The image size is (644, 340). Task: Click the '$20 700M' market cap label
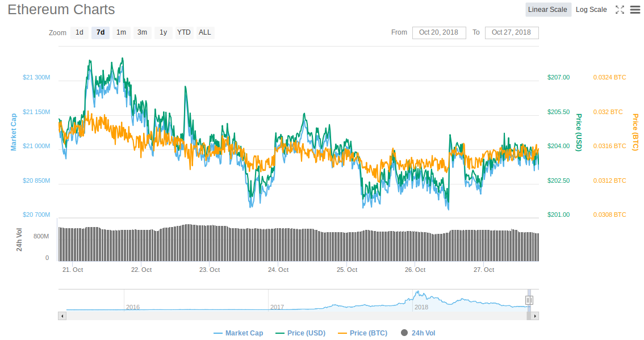[x=36, y=215]
